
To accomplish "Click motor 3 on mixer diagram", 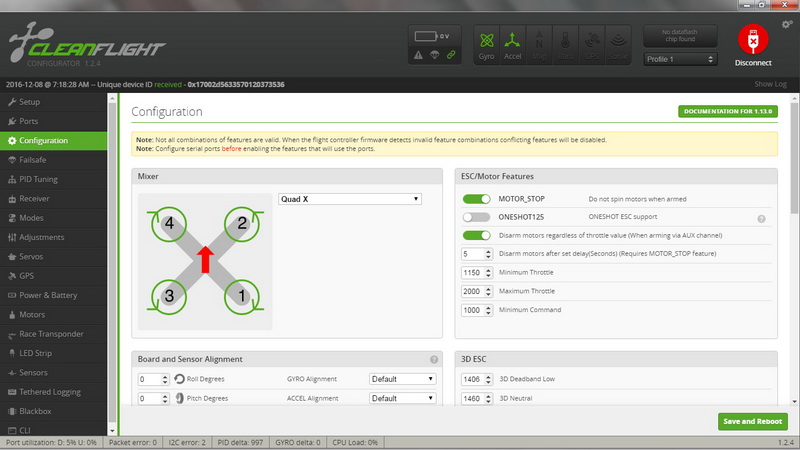I will click(169, 296).
